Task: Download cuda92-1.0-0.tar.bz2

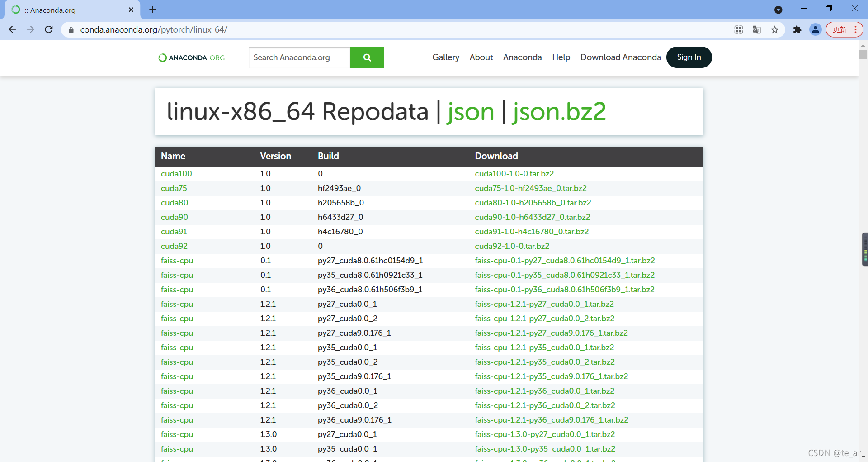Action: (x=512, y=246)
